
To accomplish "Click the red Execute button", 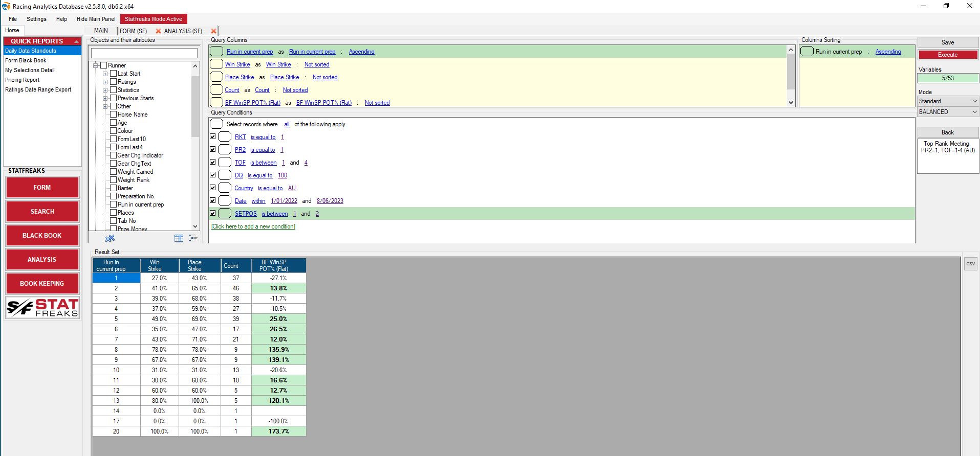I will [948, 55].
